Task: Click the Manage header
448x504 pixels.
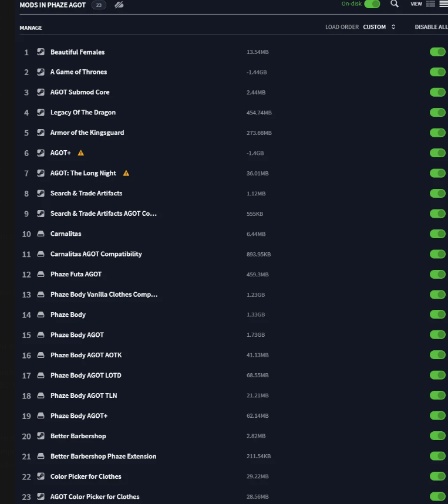Action: 31,28
